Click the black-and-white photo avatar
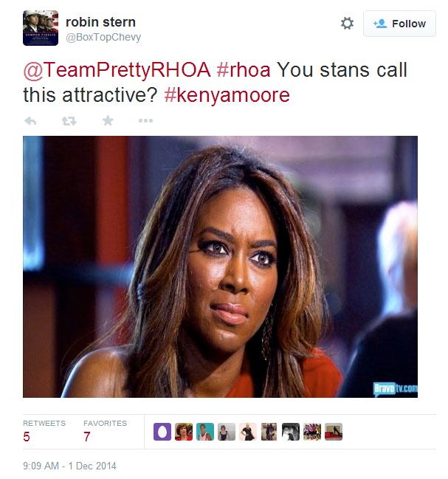The width and height of the screenshot is (448, 479). pos(291,432)
